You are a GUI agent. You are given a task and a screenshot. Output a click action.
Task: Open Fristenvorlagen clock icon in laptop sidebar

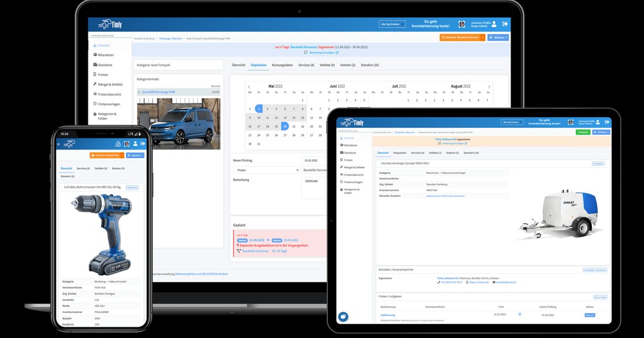(95, 104)
